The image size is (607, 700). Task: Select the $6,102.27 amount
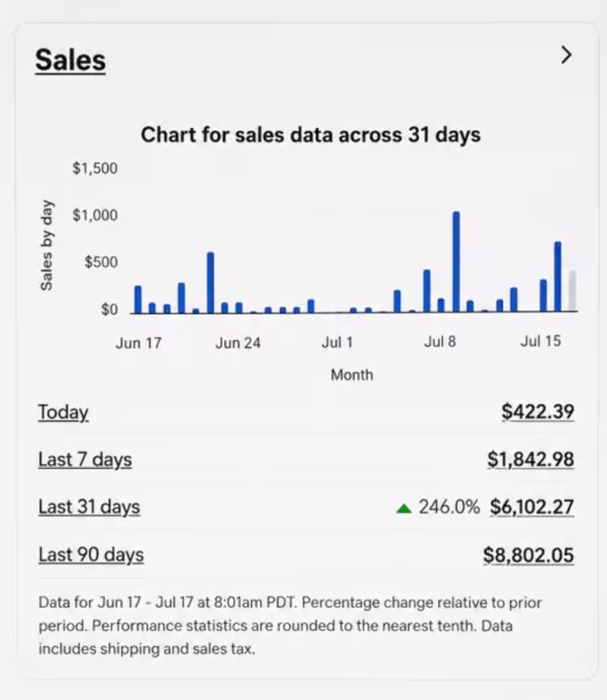[x=532, y=507]
